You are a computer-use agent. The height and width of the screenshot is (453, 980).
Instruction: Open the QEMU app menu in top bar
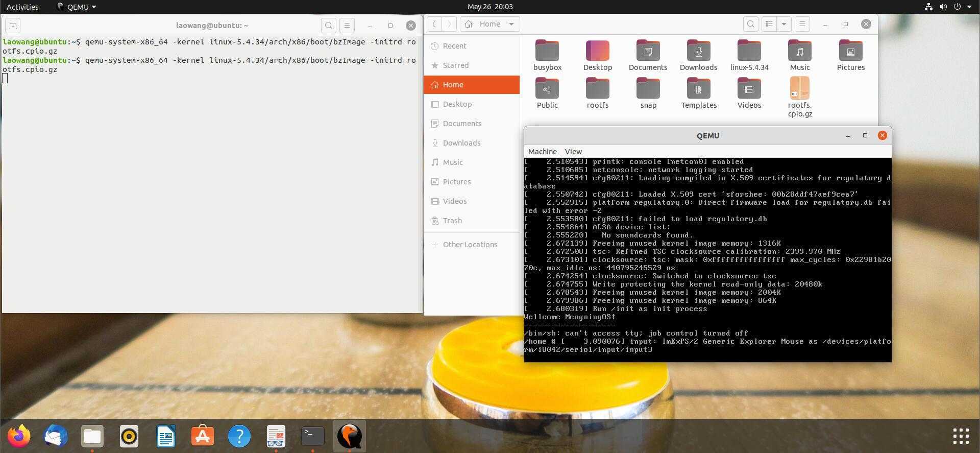[77, 7]
